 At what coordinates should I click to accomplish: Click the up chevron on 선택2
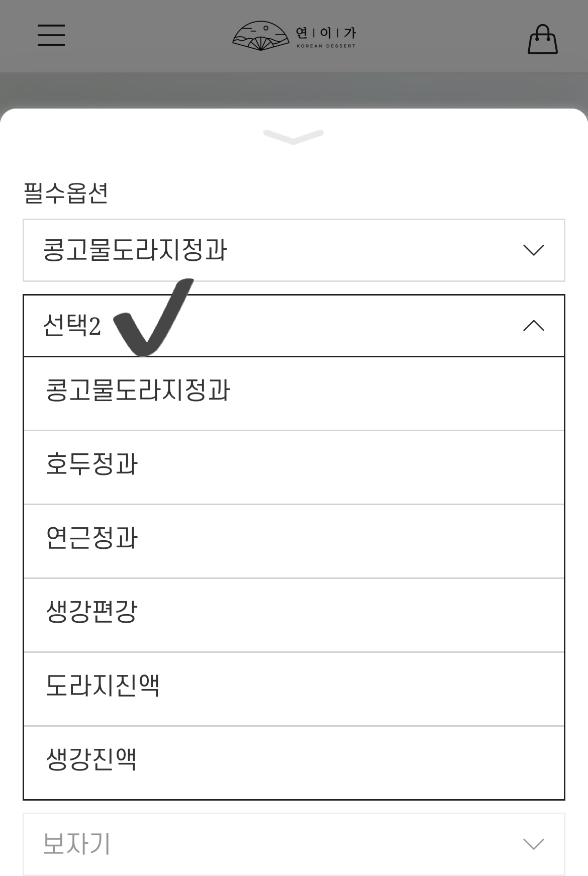point(533,326)
